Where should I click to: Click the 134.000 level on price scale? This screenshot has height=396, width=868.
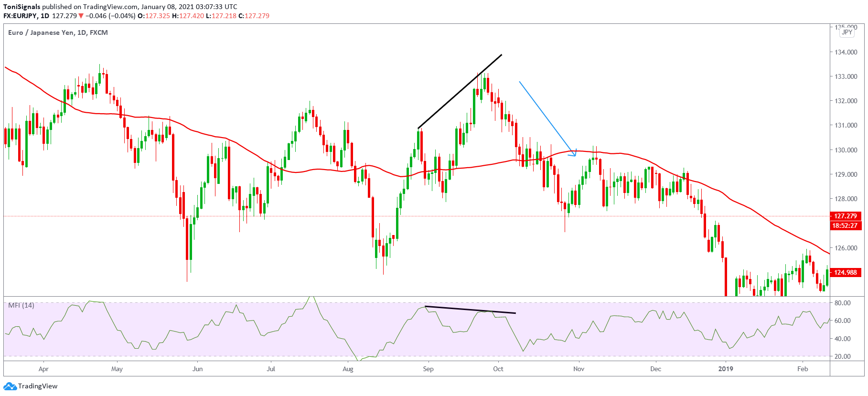(x=846, y=52)
